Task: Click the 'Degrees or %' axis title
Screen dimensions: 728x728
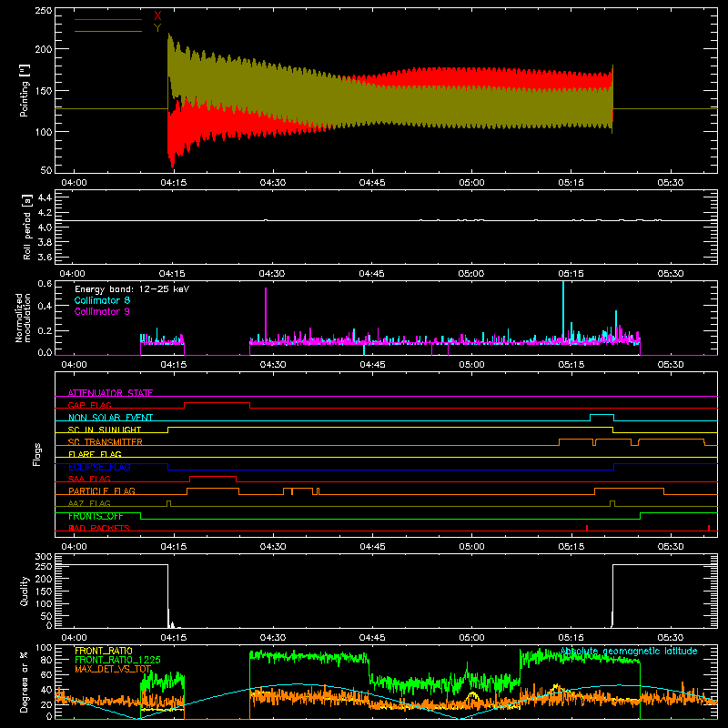Action: pos(25,682)
